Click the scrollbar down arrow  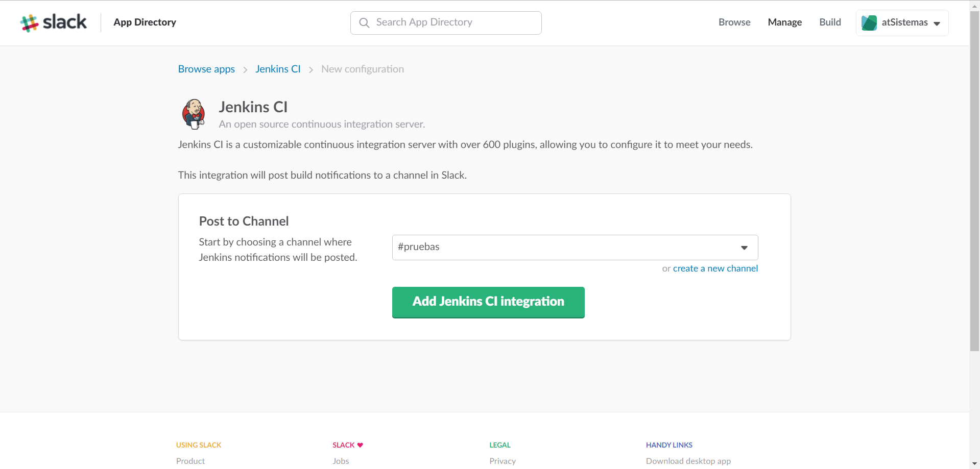(974, 464)
